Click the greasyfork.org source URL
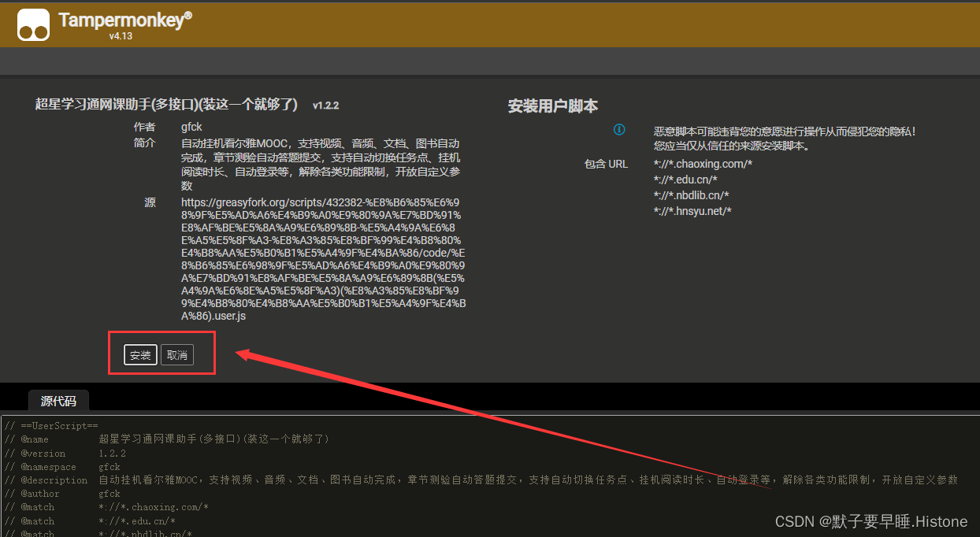Image resolution: width=980 pixels, height=537 pixels. click(323, 259)
